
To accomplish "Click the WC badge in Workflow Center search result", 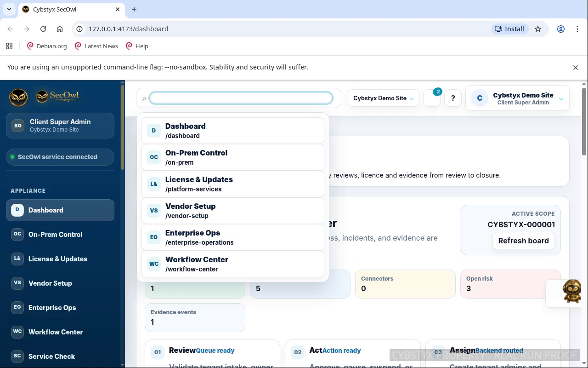I will [154, 264].
